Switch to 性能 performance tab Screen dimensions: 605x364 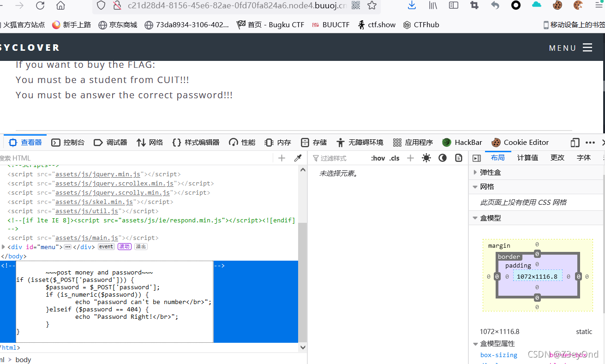tap(242, 143)
